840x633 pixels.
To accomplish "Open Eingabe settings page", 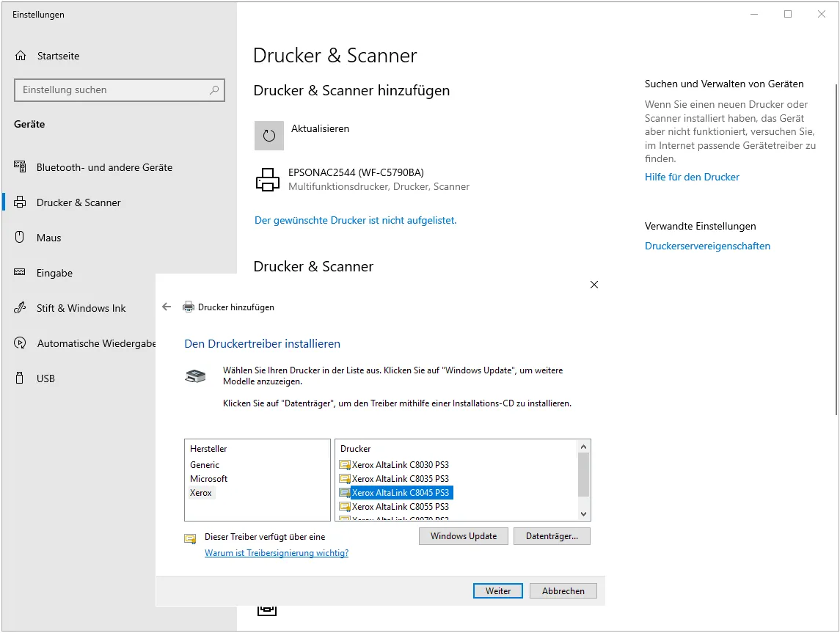I will click(54, 273).
